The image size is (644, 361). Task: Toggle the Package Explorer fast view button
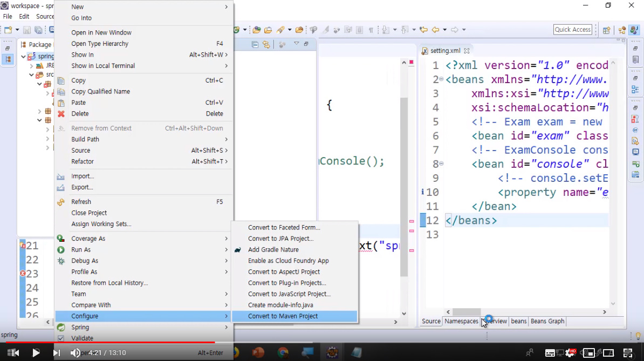pyautogui.click(x=8, y=59)
